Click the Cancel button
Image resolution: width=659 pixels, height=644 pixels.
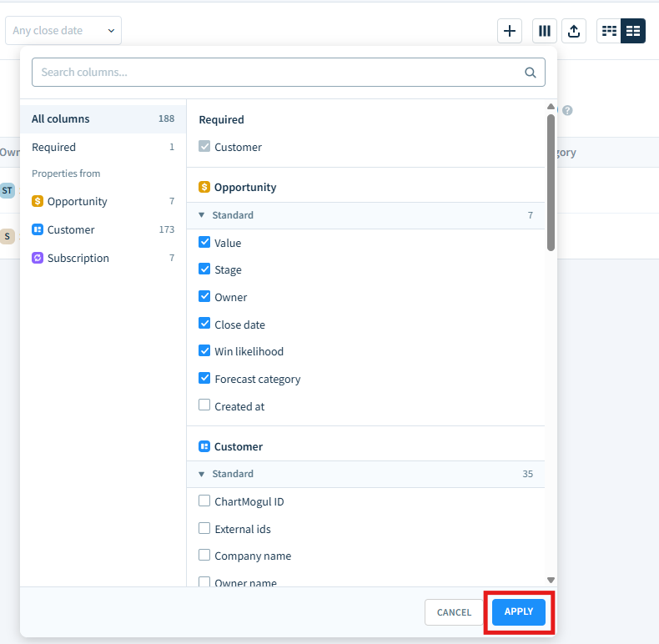click(x=454, y=612)
